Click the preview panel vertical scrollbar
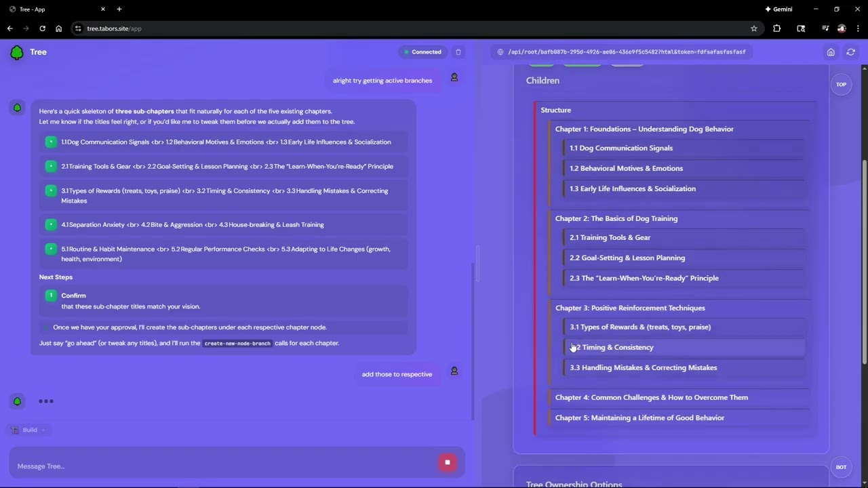Screen dimensions: 868x488 (864, 263)
